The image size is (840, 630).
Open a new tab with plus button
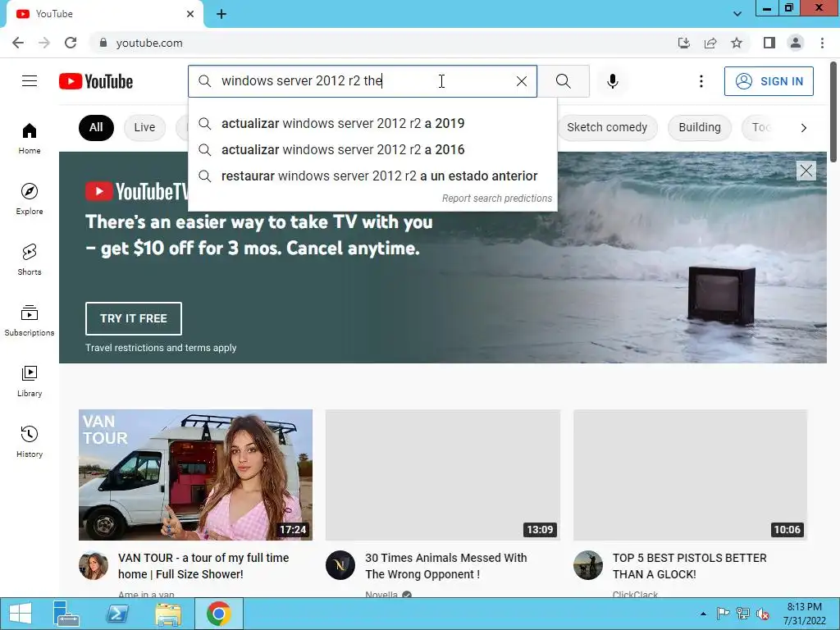click(x=221, y=14)
